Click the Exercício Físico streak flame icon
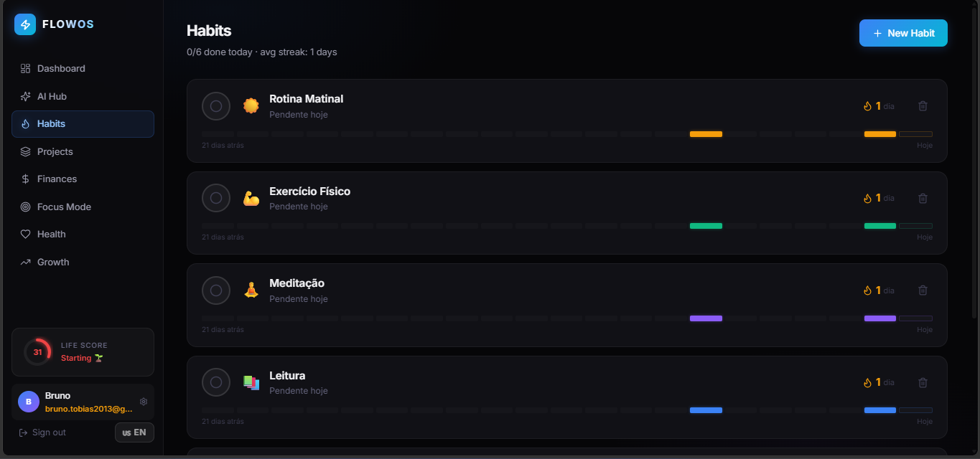The height and width of the screenshot is (459, 980). [867, 198]
